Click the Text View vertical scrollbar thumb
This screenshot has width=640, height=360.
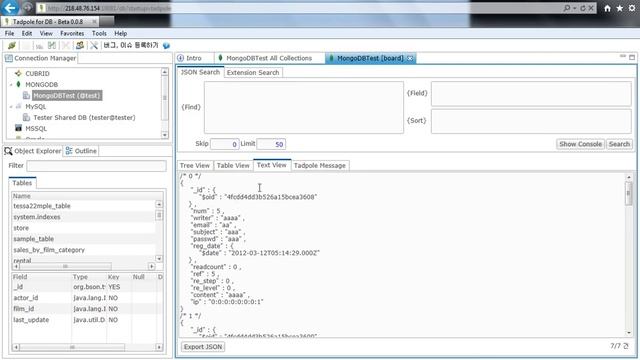[629, 194]
